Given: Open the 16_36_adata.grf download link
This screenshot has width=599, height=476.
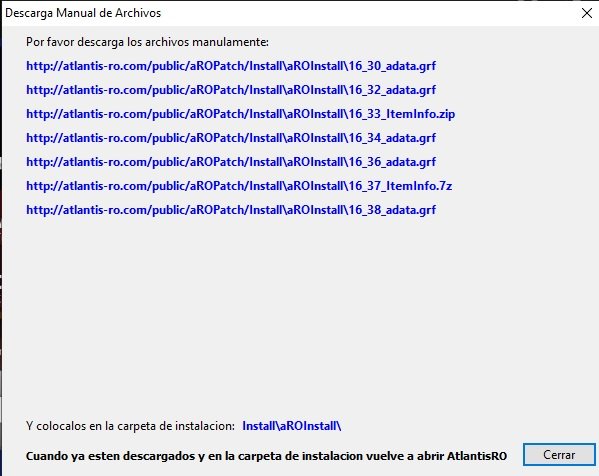Looking at the screenshot, I should pos(231,162).
